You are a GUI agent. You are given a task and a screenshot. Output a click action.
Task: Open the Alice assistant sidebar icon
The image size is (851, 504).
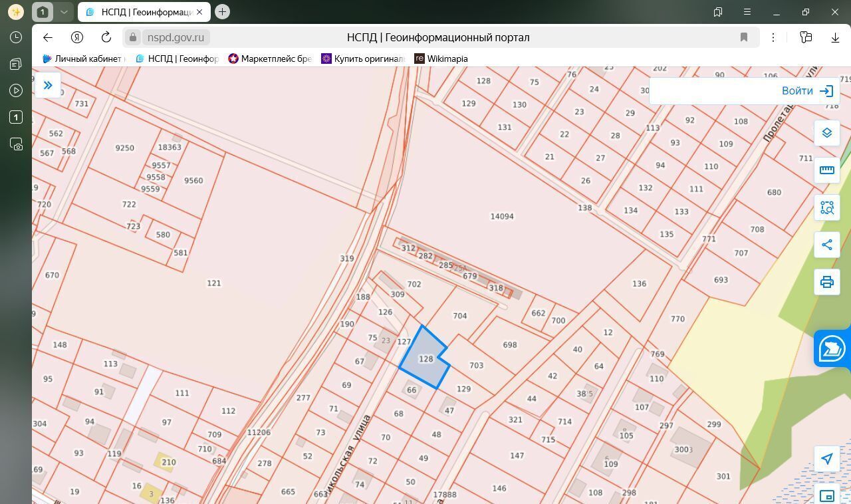click(16, 12)
